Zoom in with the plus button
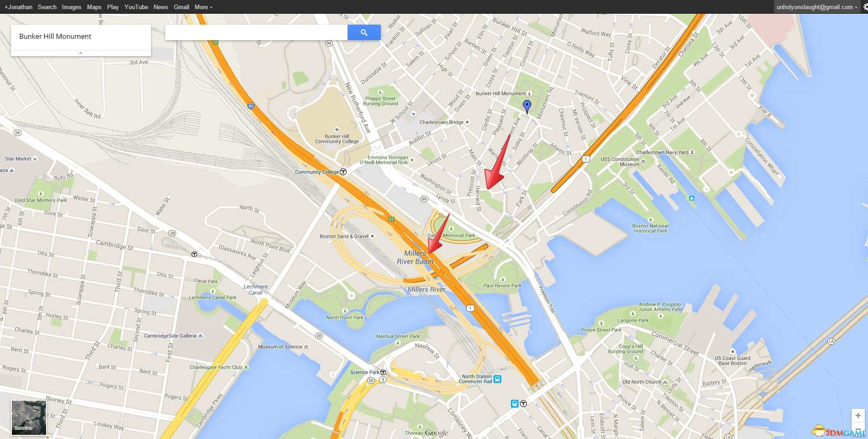The height and width of the screenshot is (439, 868). [858, 416]
